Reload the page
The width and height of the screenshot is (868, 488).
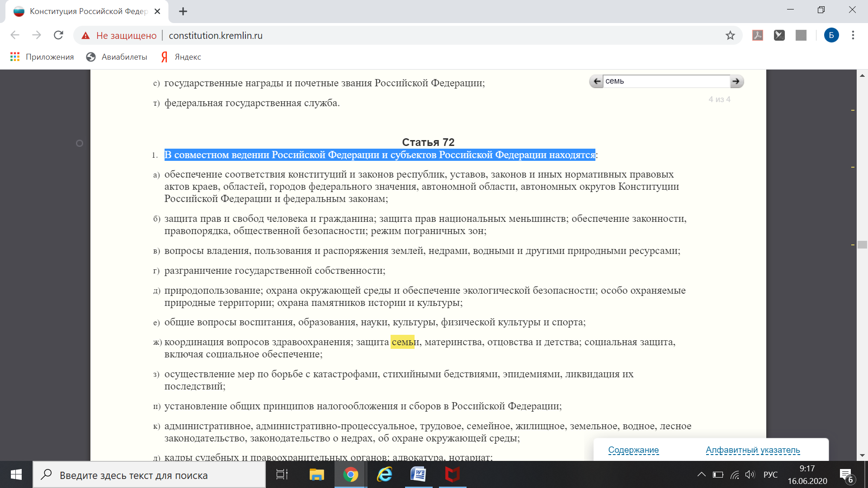[58, 35]
